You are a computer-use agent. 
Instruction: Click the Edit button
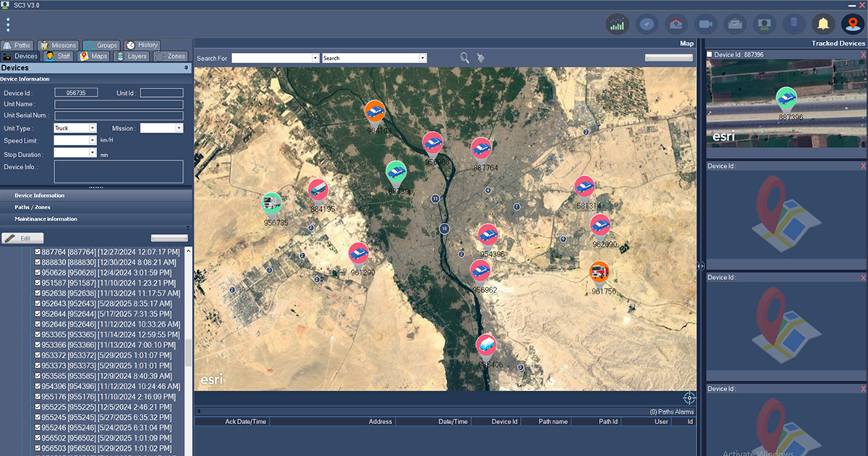coord(22,238)
